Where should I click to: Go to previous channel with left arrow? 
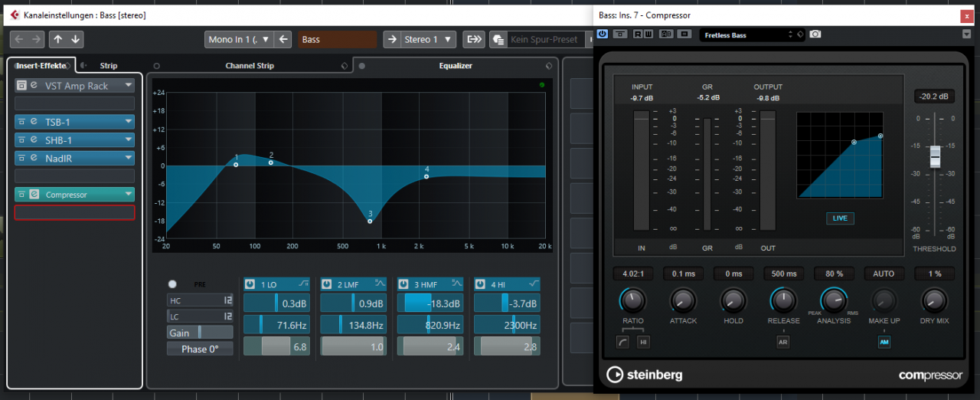(19, 39)
